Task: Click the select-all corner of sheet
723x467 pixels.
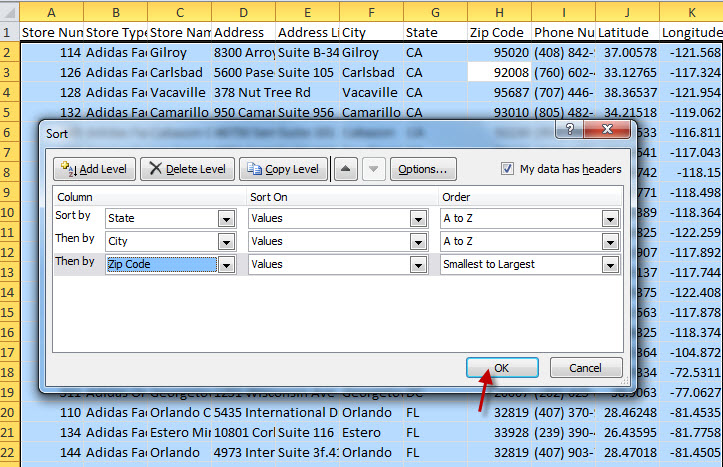Action: [10, 12]
